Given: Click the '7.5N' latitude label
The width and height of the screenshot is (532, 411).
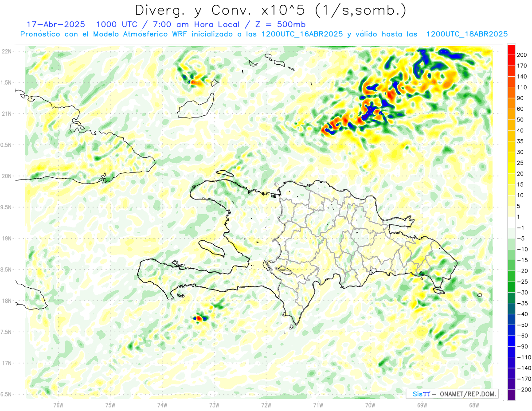Looking at the screenshot, I should coord(6,332).
